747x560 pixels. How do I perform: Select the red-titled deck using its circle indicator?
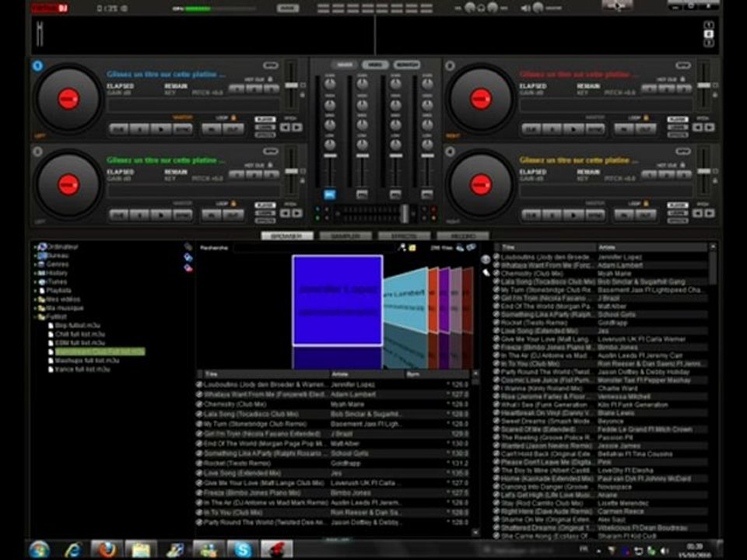tap(450, 65)
